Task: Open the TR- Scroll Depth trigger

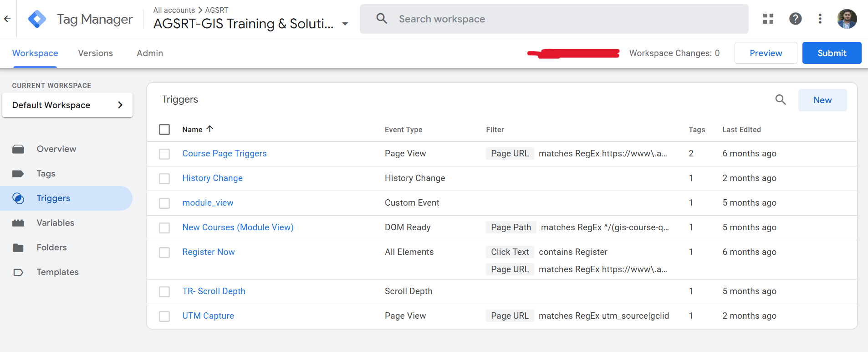Action: [214, 291]
